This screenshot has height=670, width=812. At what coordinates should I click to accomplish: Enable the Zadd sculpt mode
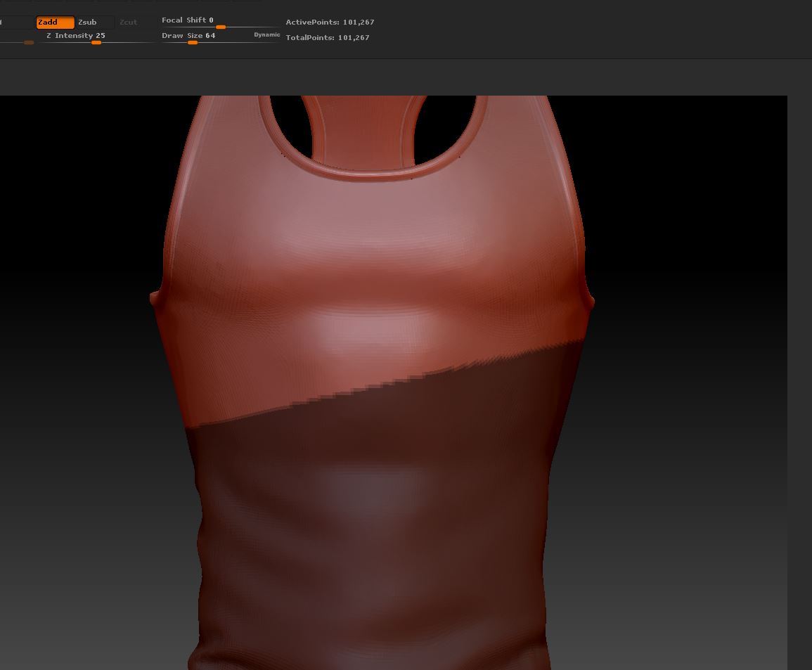pyautogui.click(x=55, y=22)
